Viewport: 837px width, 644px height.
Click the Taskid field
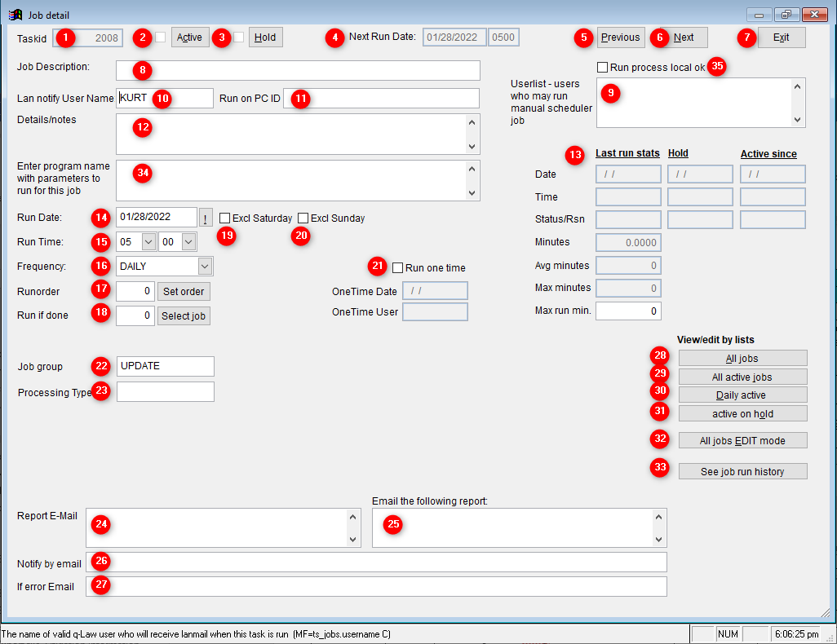[x=87, y=37]
